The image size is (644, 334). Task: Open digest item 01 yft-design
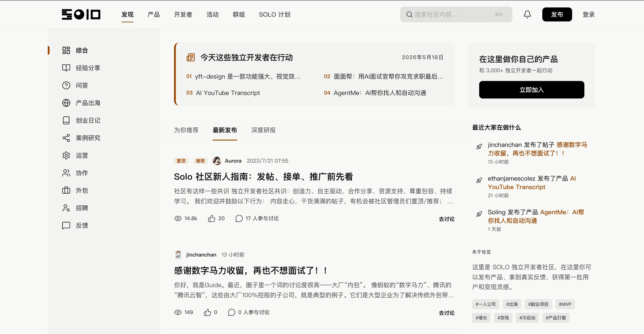(x=243, y=76)
